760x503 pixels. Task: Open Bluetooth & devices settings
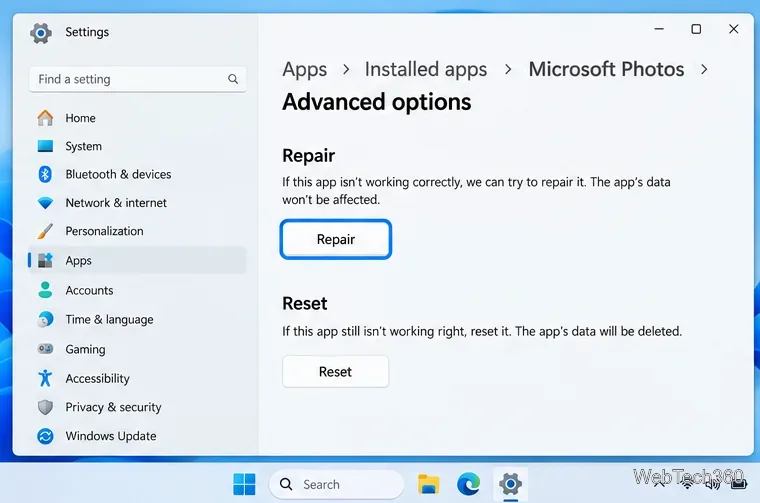[118, 174]
